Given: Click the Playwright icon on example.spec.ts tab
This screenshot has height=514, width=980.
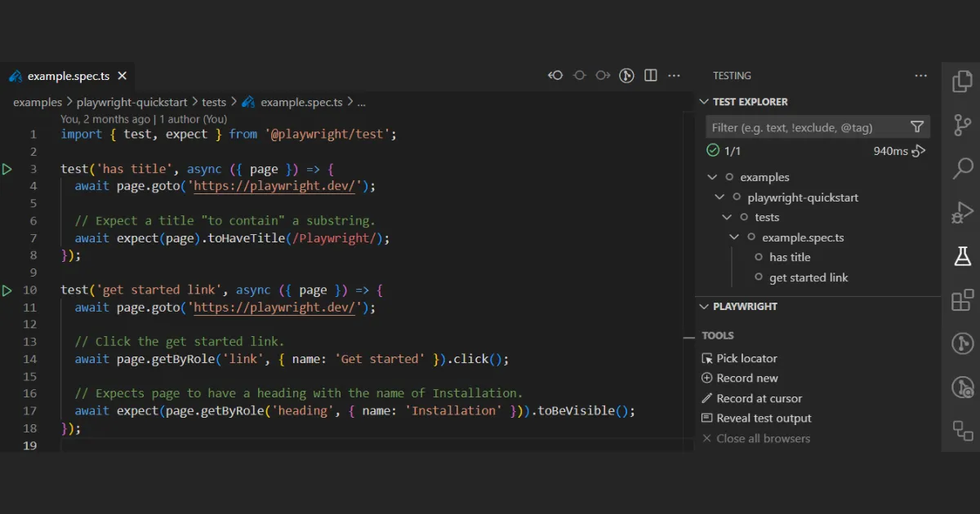Looking at the screenshot, I should tap(16, 76).
